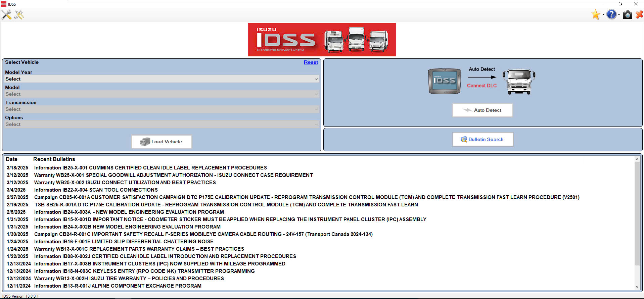This screenshot has height=299, width=644.
Task: Open bulletin IB16-F-001E Limited Slip Differential
Action: click(124, 242)
